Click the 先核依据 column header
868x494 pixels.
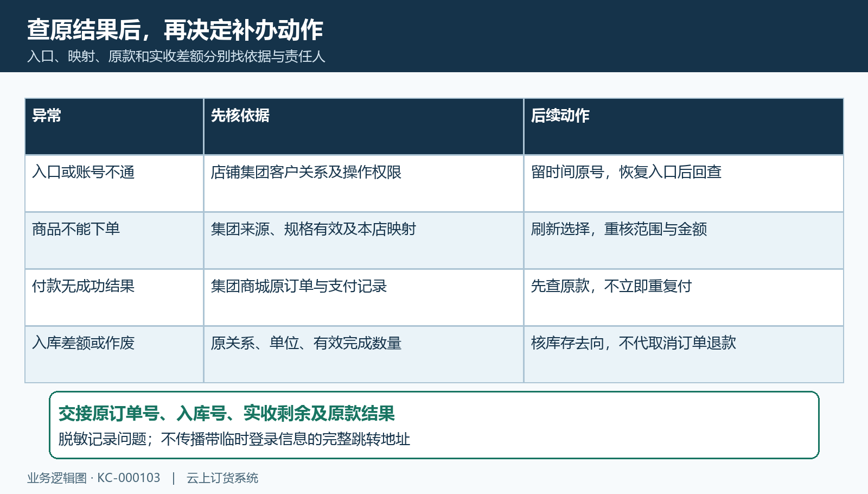[363, 126]
